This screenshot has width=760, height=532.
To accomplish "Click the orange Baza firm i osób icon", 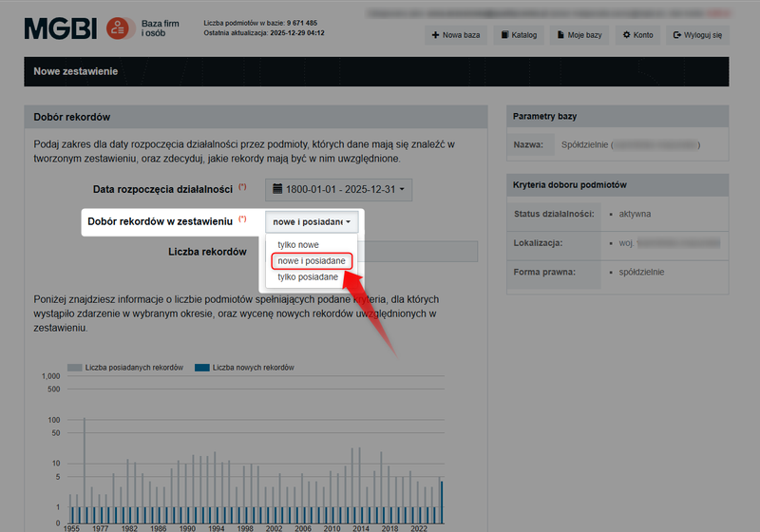I will (119, 29).
